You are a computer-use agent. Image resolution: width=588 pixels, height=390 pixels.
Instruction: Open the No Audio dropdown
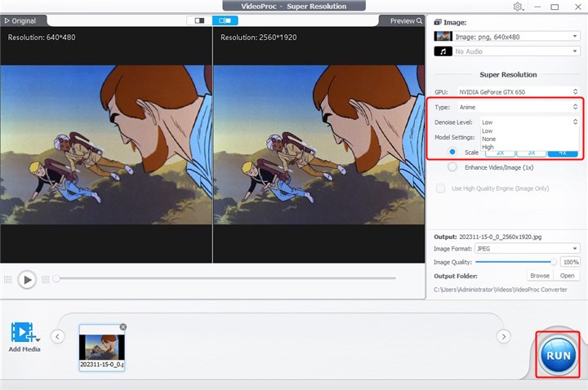(x=518, y=51)
